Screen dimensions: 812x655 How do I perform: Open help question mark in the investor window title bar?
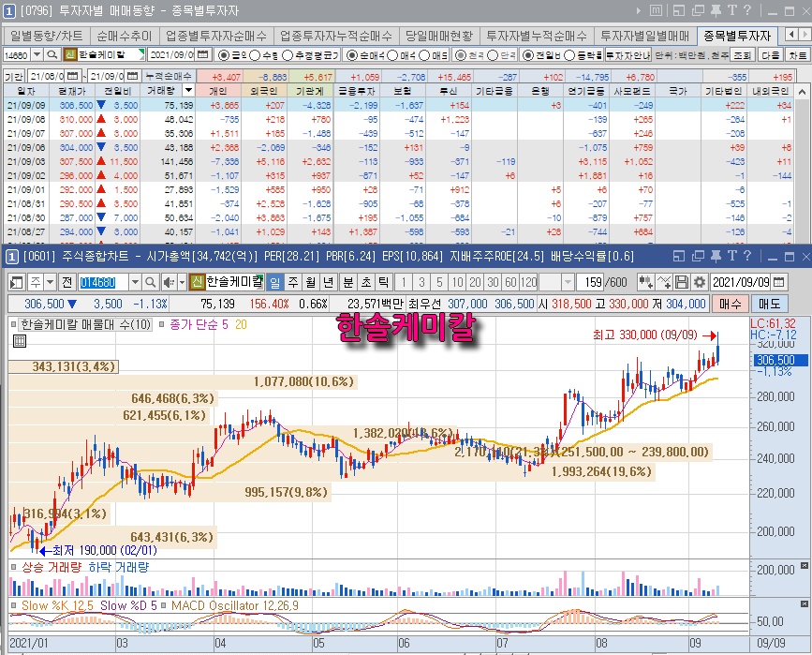pos(747,10)
